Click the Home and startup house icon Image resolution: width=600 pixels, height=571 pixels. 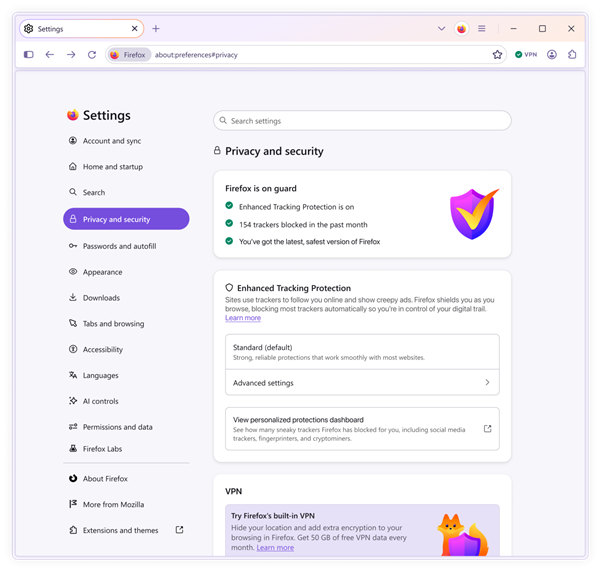(x=73, y=166)
